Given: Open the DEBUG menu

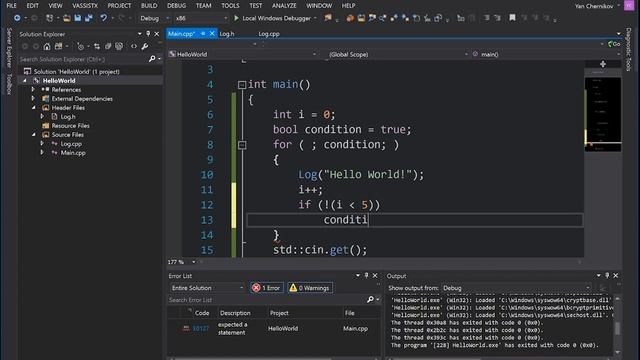Looking at the screenshot, I should coord(176,6).
